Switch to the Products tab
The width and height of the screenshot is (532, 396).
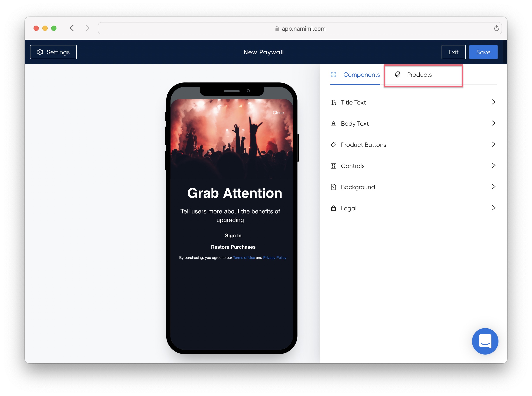point(419,75)
